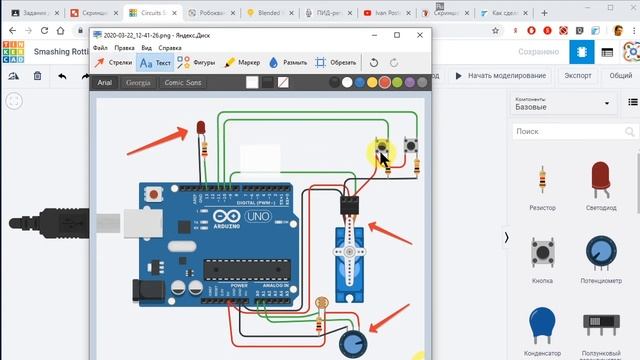Pick the red color swatch
Viewport: 640px width, 360px height.
point(384,82)
